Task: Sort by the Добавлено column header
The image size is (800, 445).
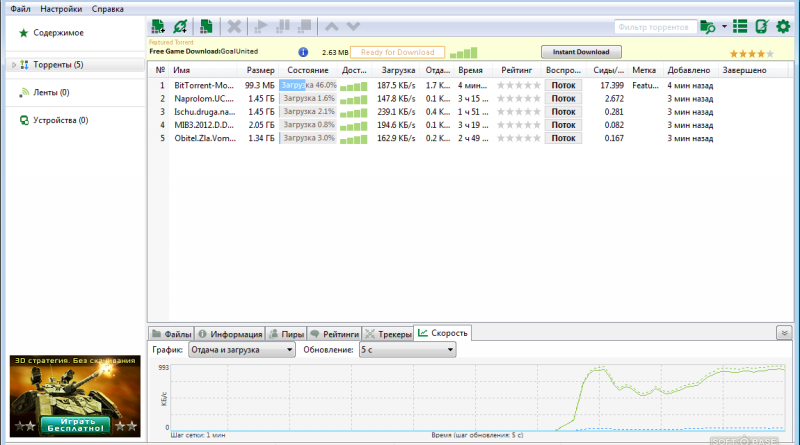Action: (x=689, y=70)
